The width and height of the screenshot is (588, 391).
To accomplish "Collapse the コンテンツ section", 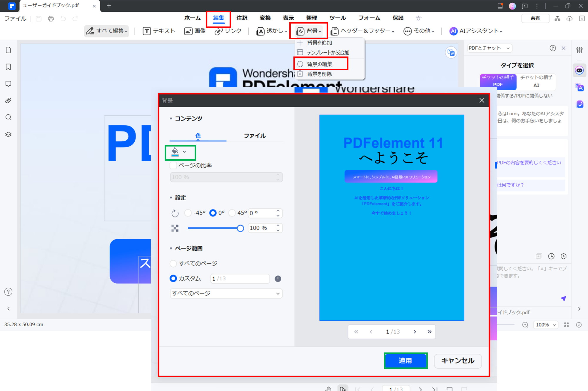I will tap(171, 119).
